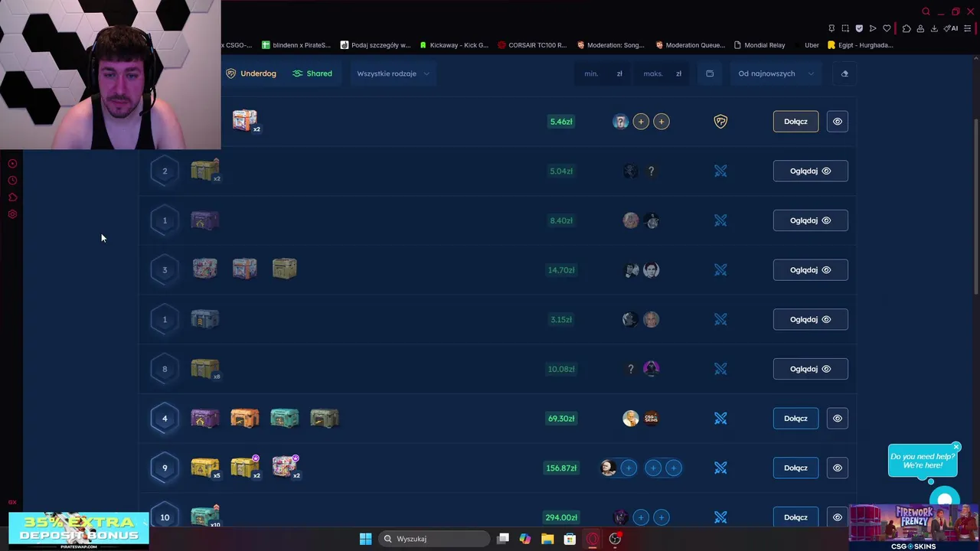Click first empty player slot in 5.46zł battle
980x551 pixels.
tap(641, 121)
